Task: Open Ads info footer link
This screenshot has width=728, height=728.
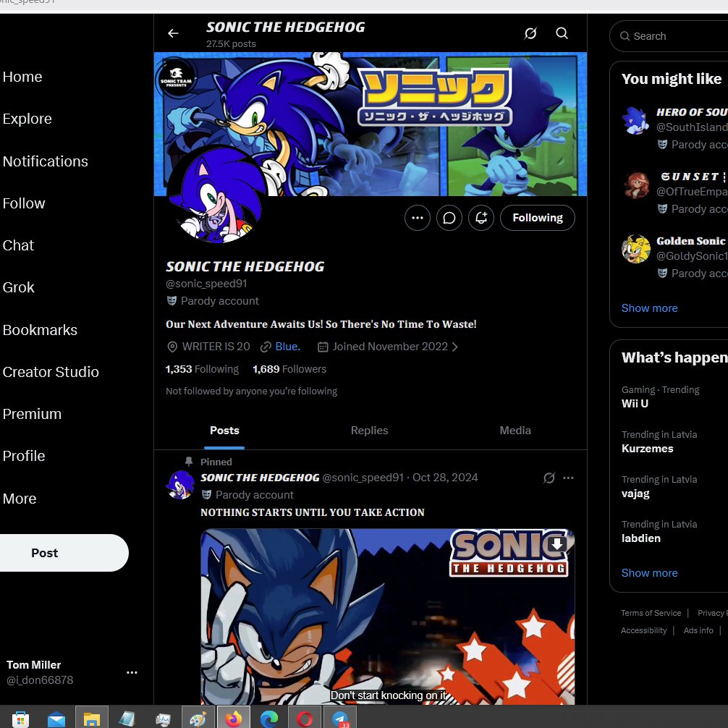Action: [x=698, y=630]
